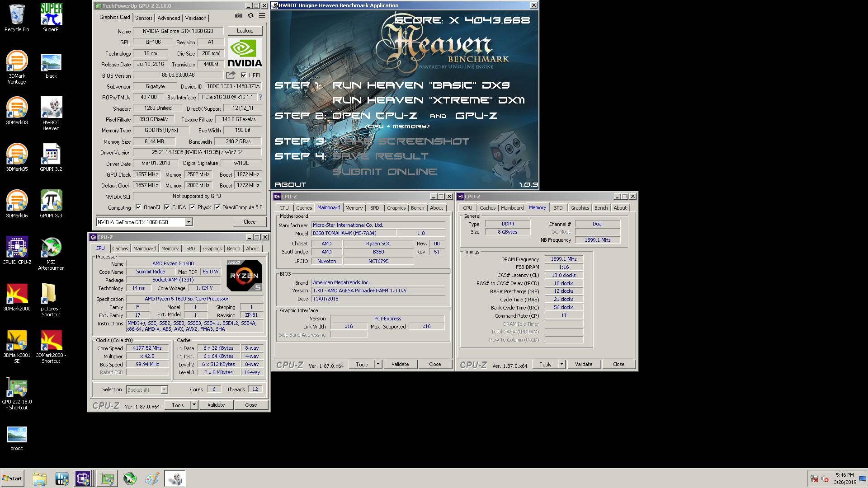This screenshot has width=868, height=488.
Task: Open the Socket #1 selection dropdown
Action: click(x=147, y=389)
